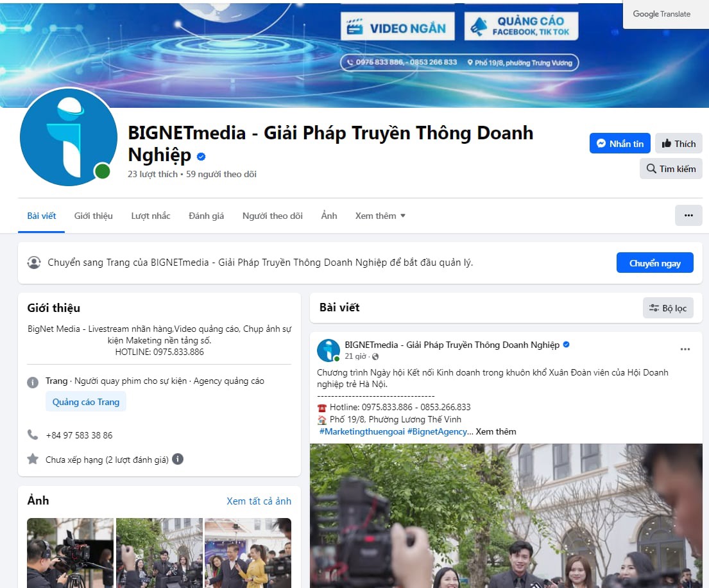This screenshot has height=588, width=709.
Task: Click 59 người theo dõi count
Action: 221,174
